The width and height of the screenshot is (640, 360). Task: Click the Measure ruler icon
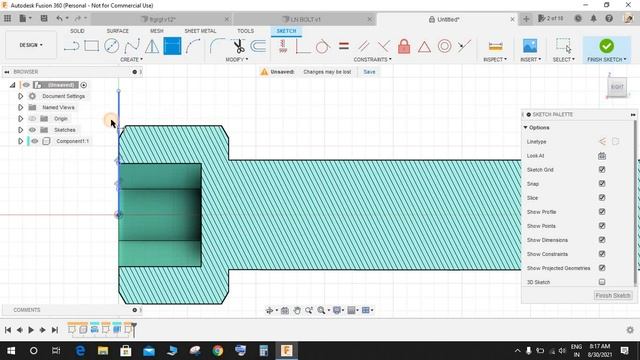(x=495, y=46)
